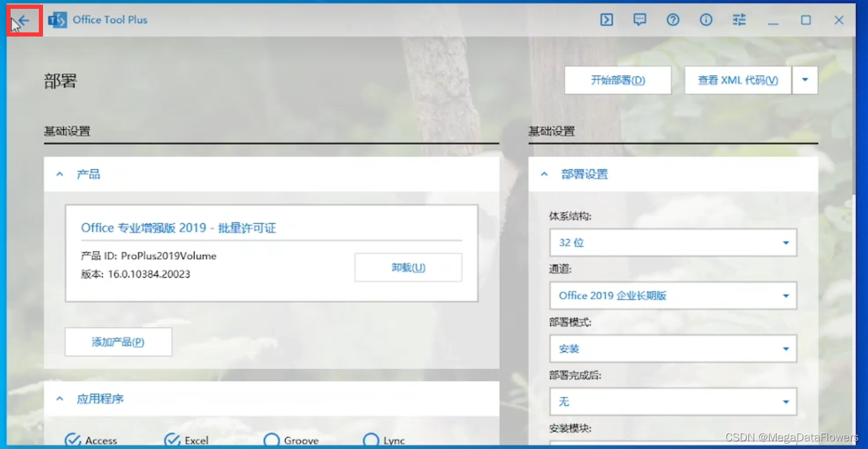Open 体系结构 dropdown showing 32 位

[673, 243]
